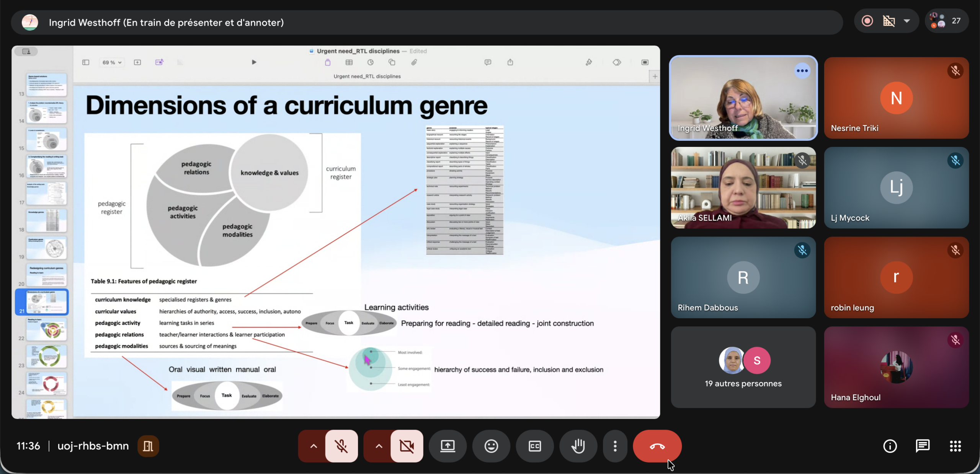
Task: Open the chat messages panel
Action: [x=923, y=446]
